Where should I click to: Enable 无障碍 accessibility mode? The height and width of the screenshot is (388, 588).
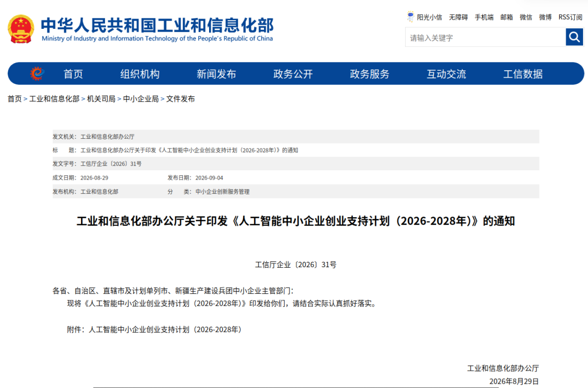458,17
